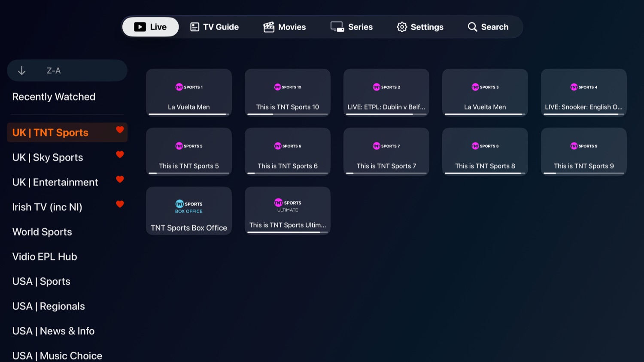Viewport: 644px width, 362px height.
Task: Open the Z-A sort order selector
Action: [67, 71]
